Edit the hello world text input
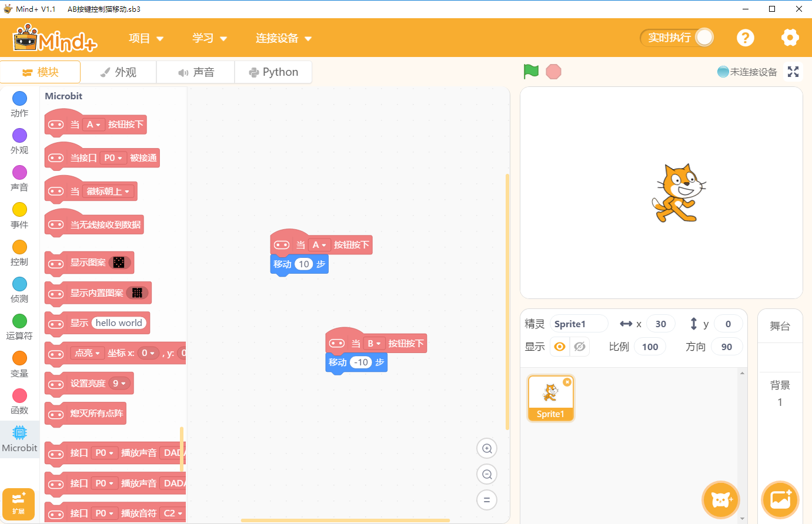 119,323
